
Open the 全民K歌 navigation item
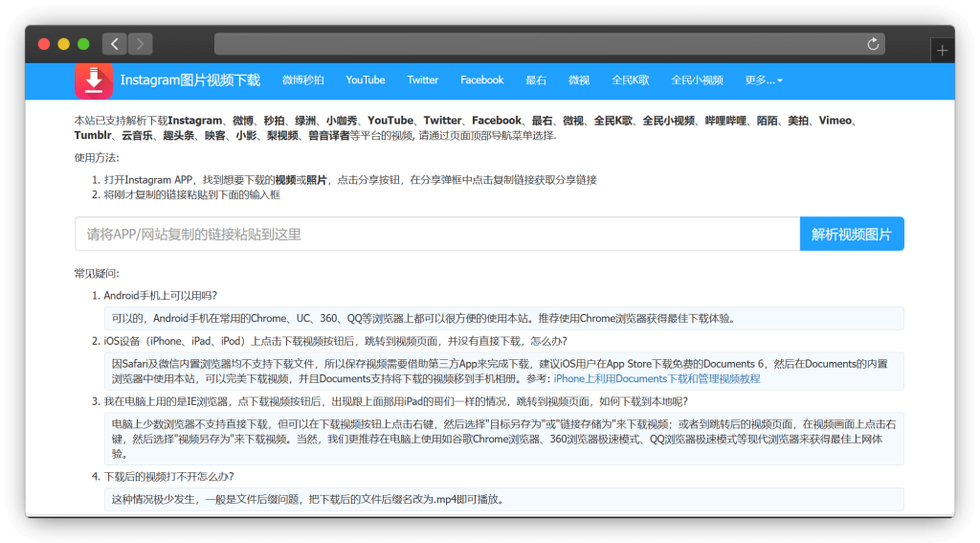pyautogui.click(x=630, y=80)
